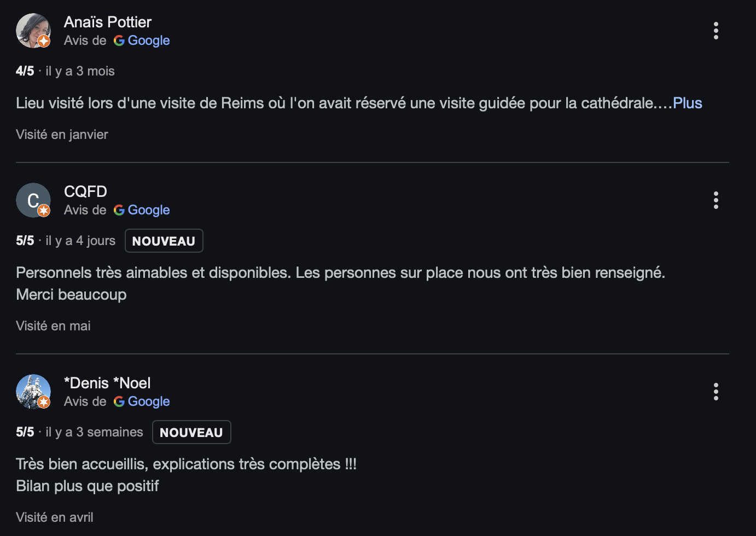Open the overflow menu on CQFD's review
Viewport: 756px width, 536px height.
click(716, 200)
